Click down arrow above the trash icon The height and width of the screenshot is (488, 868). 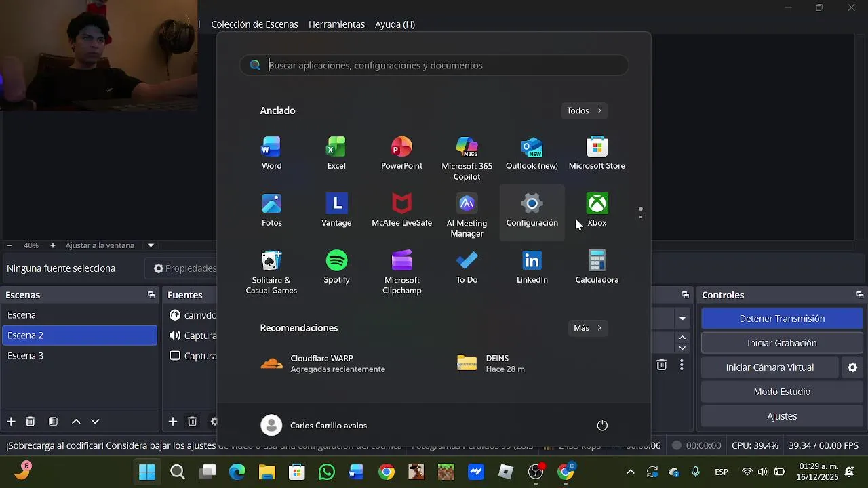[x=683, y=348]
